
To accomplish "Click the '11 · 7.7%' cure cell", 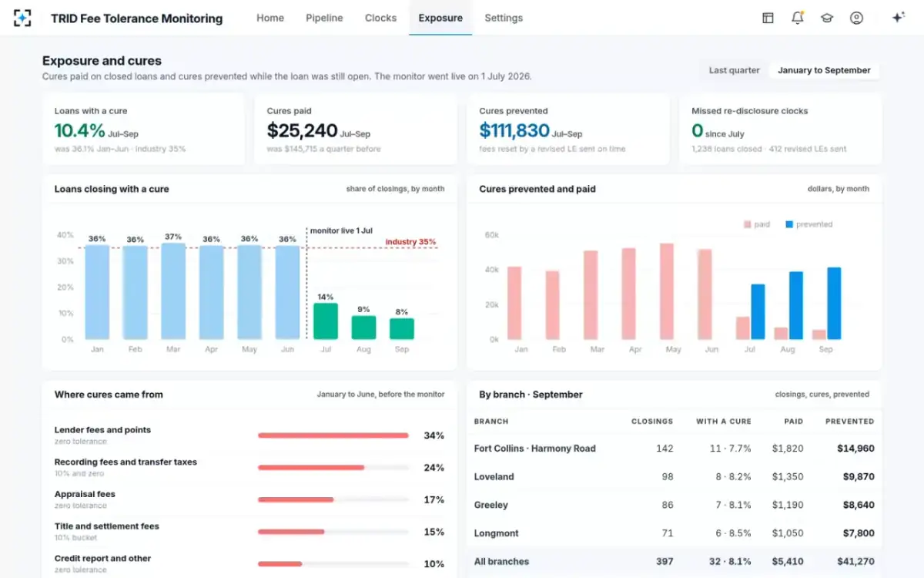I will coord(731,449).
